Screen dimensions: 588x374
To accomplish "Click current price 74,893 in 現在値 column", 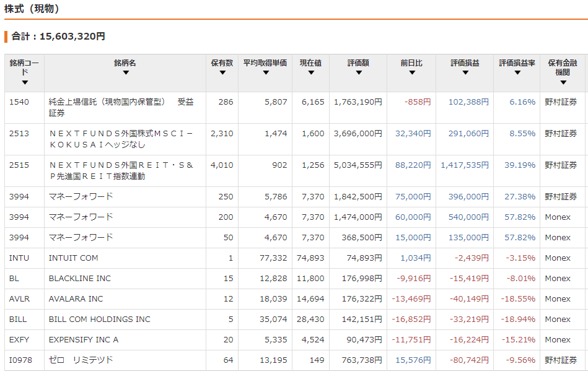I will pyautogui.click(x=310, y=258).
